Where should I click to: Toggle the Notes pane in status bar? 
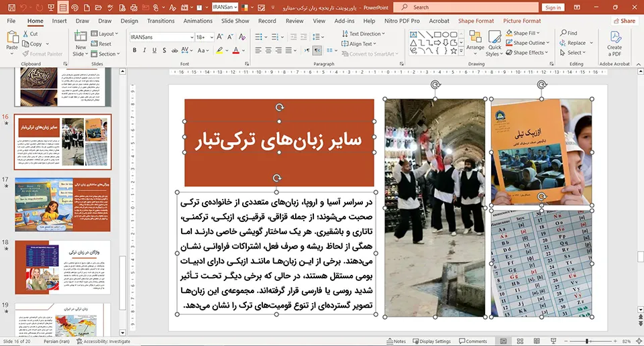396,341
